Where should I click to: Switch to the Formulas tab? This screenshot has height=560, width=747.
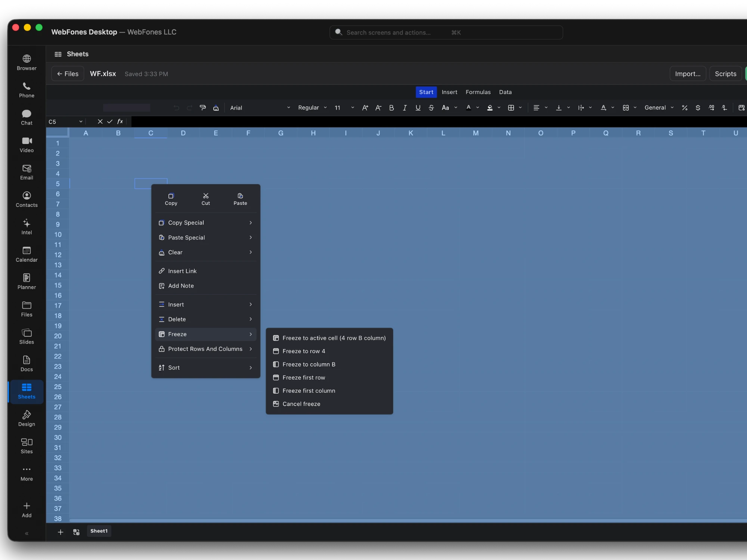point(478,92)
